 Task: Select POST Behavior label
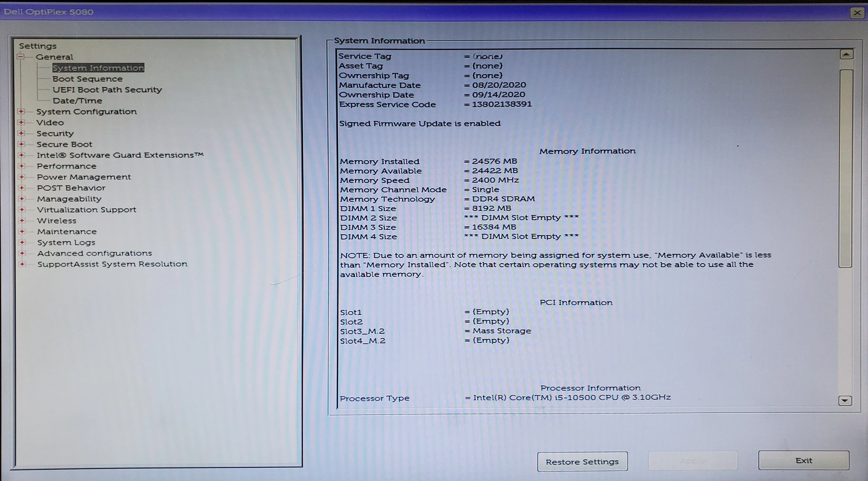pyautogui.click(x=71, y=188)
